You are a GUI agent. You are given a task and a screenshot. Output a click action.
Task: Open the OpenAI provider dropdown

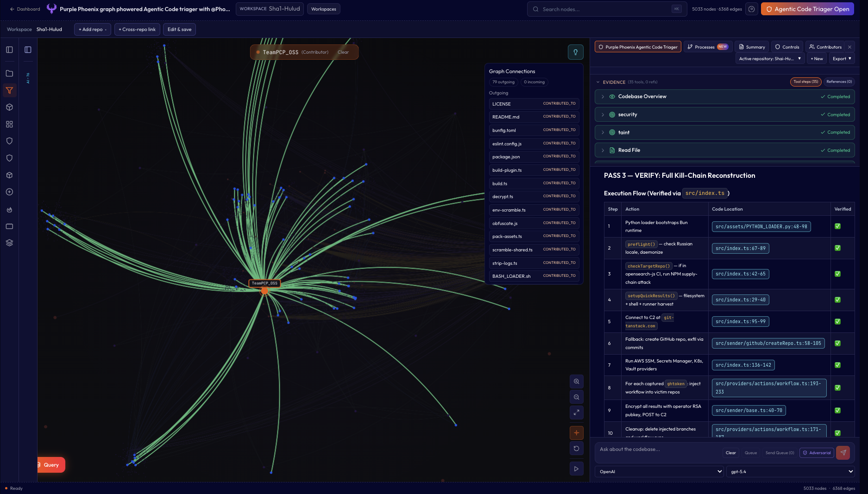(x=659, y=471)
